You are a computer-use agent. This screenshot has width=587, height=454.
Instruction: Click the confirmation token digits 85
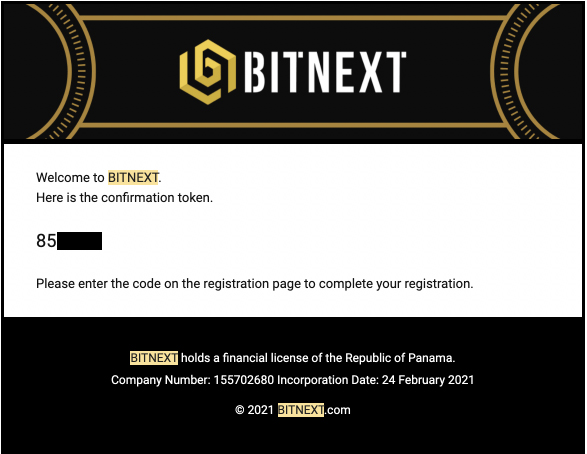pos(46,241)
